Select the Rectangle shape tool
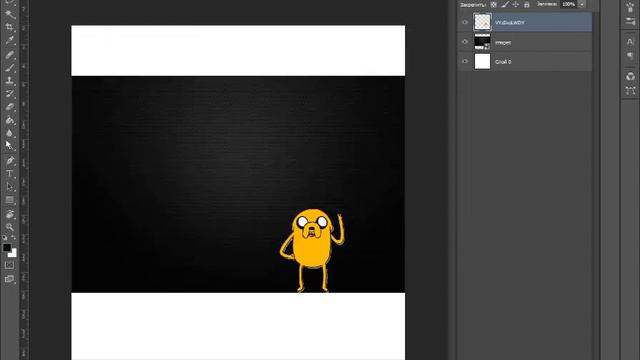The image size is (640, 360). pyautogui.click(x=9, y=200)
